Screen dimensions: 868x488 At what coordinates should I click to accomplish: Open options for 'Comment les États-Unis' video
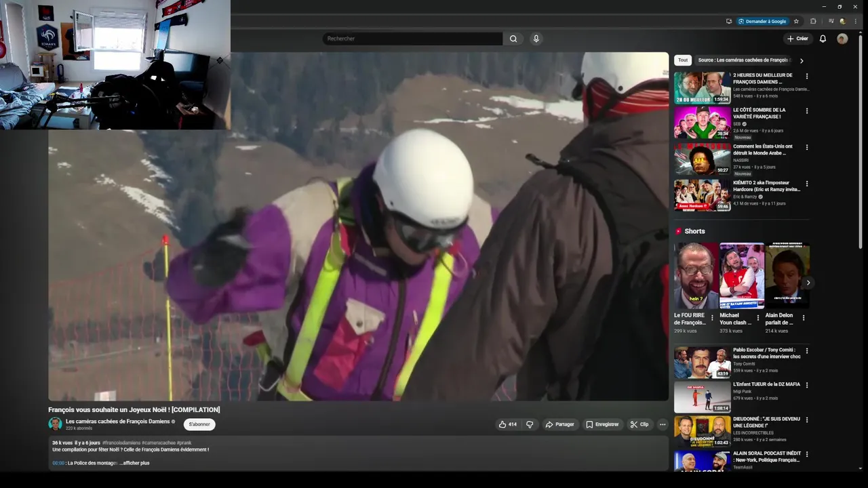pos(806,147)
